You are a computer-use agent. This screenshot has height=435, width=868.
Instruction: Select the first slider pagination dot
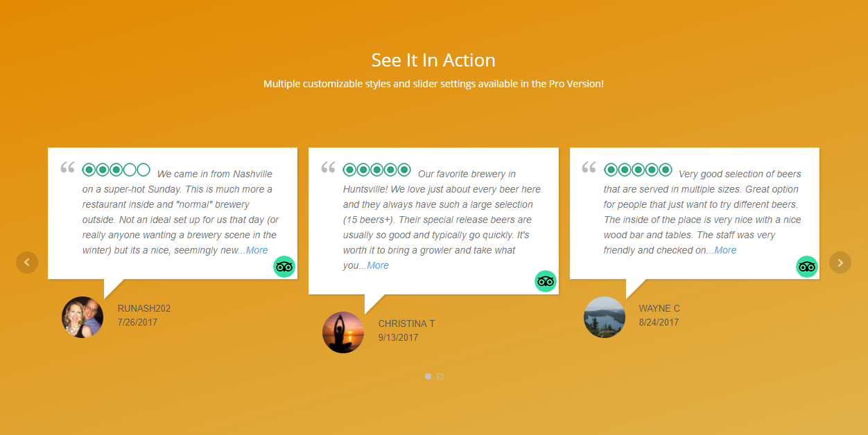(x=428, y=376)
